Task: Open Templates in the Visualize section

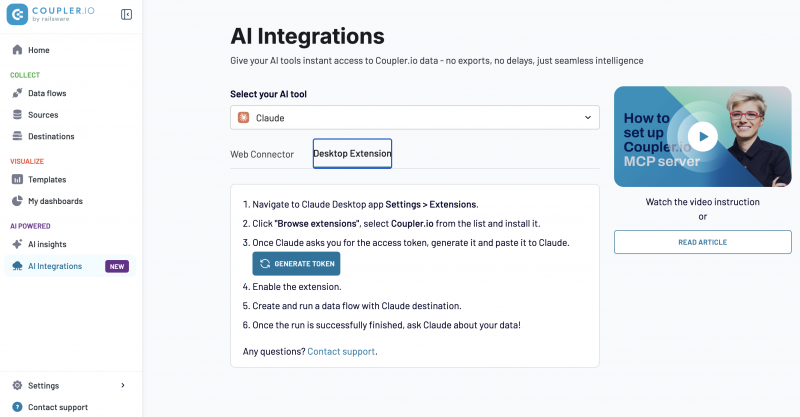Action: coord(46,180)
